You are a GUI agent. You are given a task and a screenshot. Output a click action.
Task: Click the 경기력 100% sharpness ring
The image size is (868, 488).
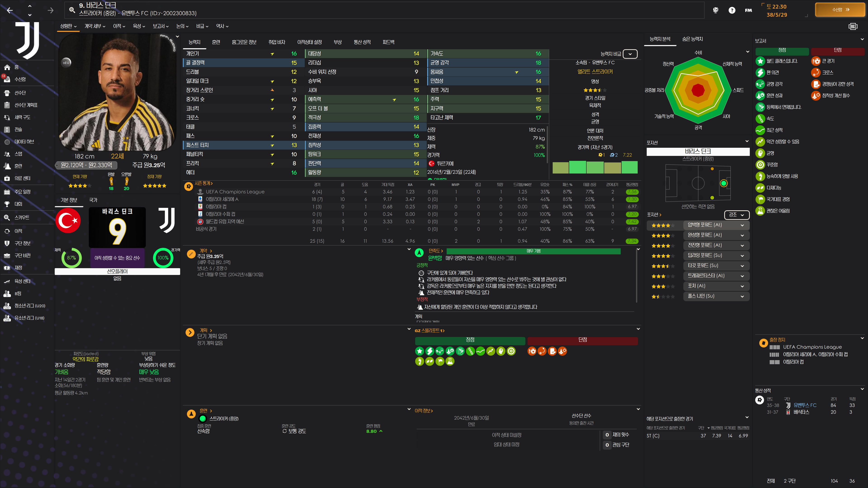[163, 258]
